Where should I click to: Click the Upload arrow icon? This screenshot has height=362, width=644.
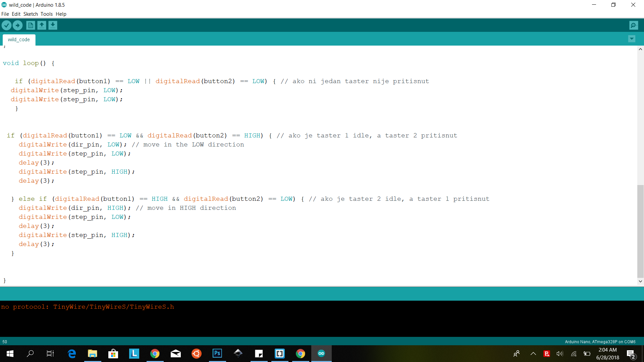(17, 25)
